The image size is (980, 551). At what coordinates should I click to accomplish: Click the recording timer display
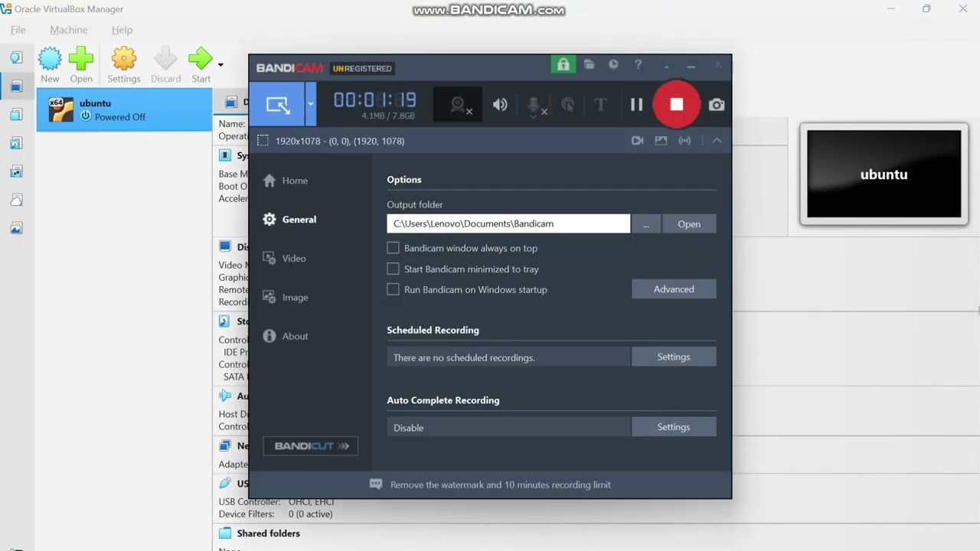click(374, 100)
